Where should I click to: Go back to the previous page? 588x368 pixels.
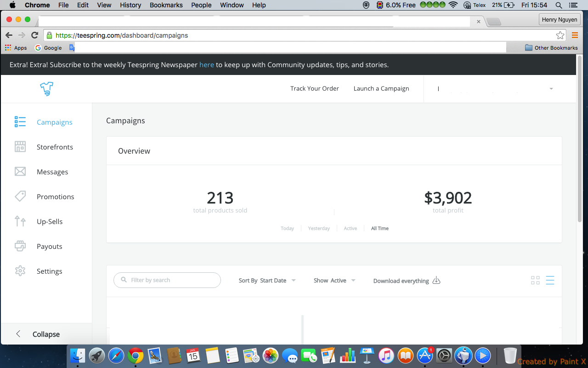click(x=9, y=35)
